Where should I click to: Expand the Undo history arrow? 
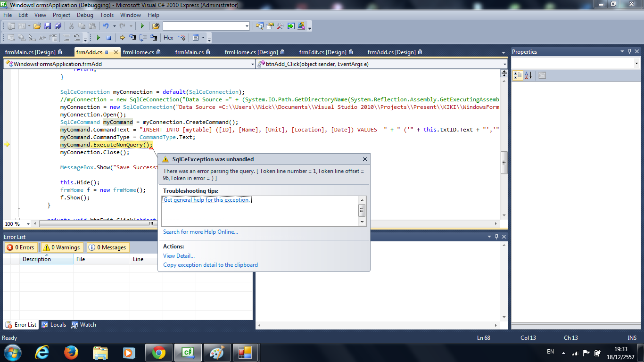pos(114,26)
